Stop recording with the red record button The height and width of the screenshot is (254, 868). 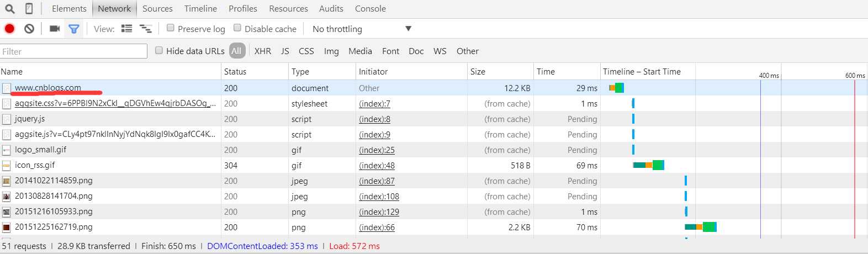pyautogui.click(x=9, y=29)
